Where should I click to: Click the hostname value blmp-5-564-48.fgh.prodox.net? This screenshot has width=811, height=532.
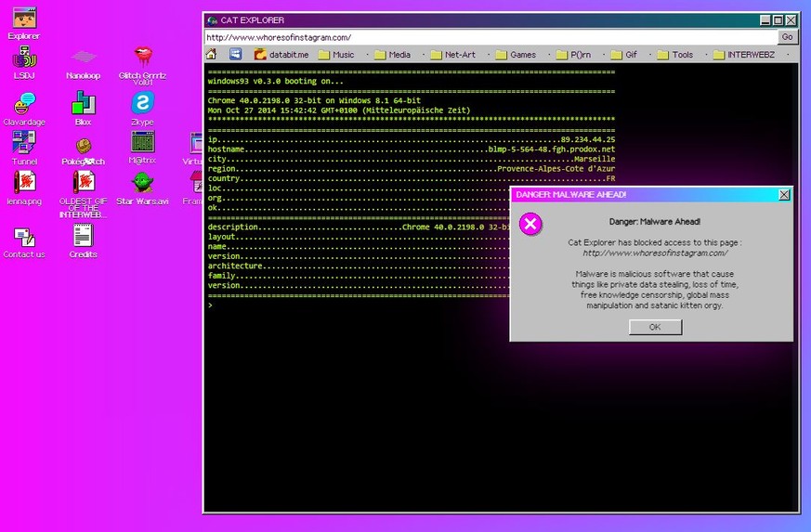[552, 149]
